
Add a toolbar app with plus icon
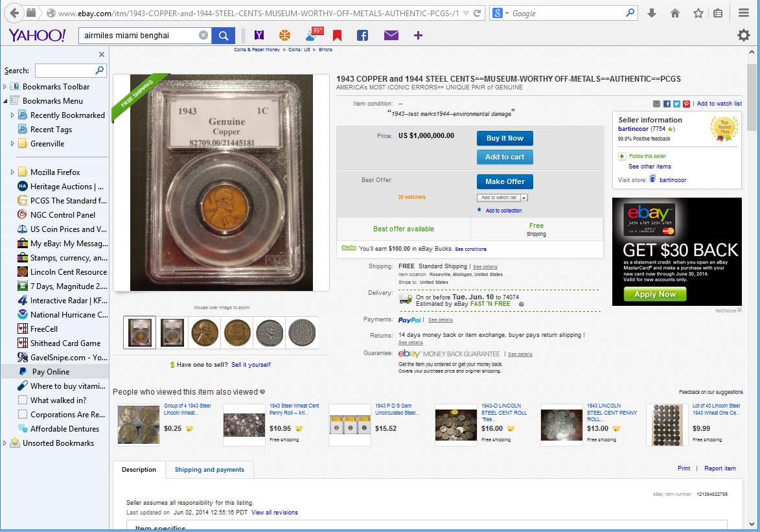pos(419,35)
